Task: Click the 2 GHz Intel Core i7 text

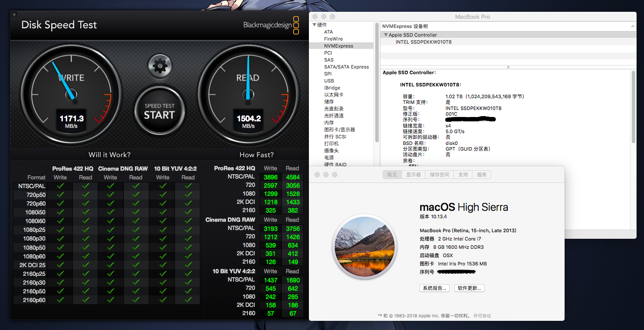Action: [459, 239]
